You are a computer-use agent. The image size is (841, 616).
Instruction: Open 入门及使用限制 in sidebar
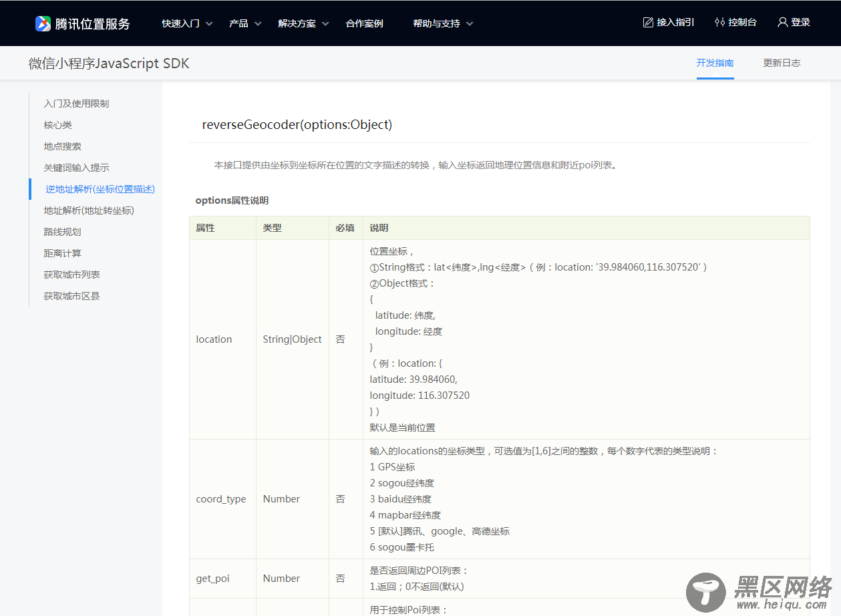[x=77, y=104]
